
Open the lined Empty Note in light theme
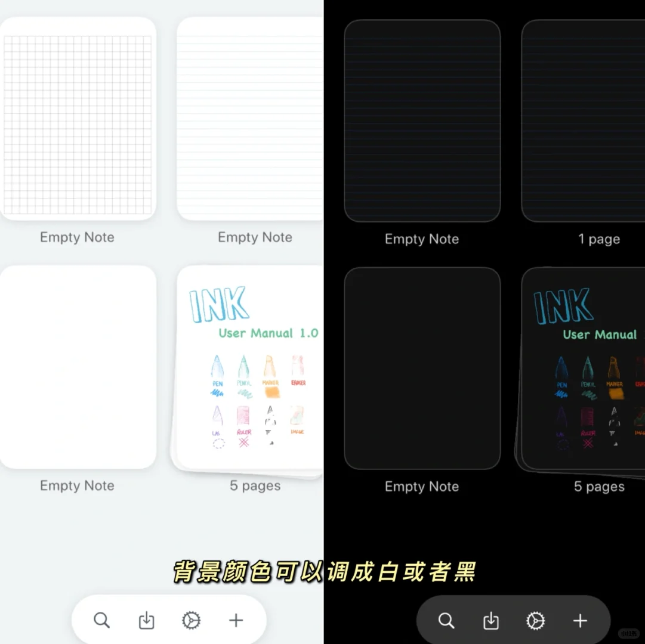(251, 119)
